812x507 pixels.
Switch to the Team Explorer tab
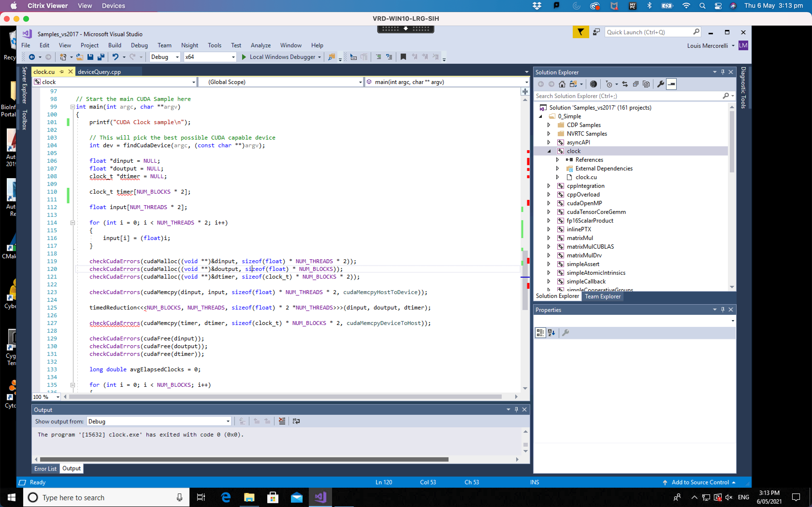click(602, 296)
